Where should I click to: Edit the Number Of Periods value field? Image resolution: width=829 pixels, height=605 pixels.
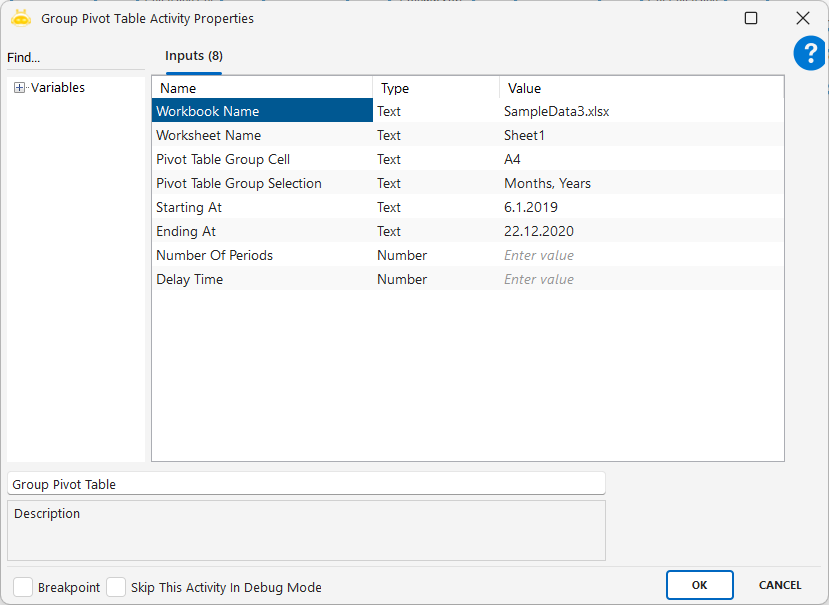pos(640,255)
